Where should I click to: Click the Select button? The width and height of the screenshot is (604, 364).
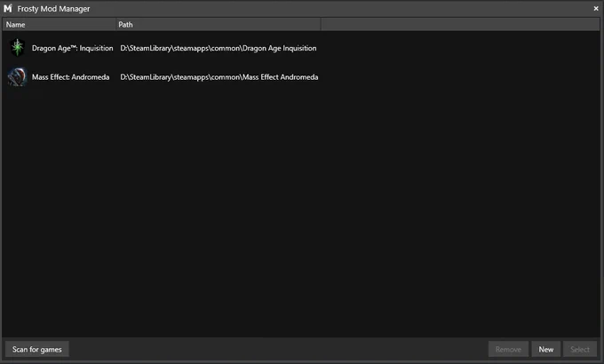pyautogui.click(x=580, y=350)
